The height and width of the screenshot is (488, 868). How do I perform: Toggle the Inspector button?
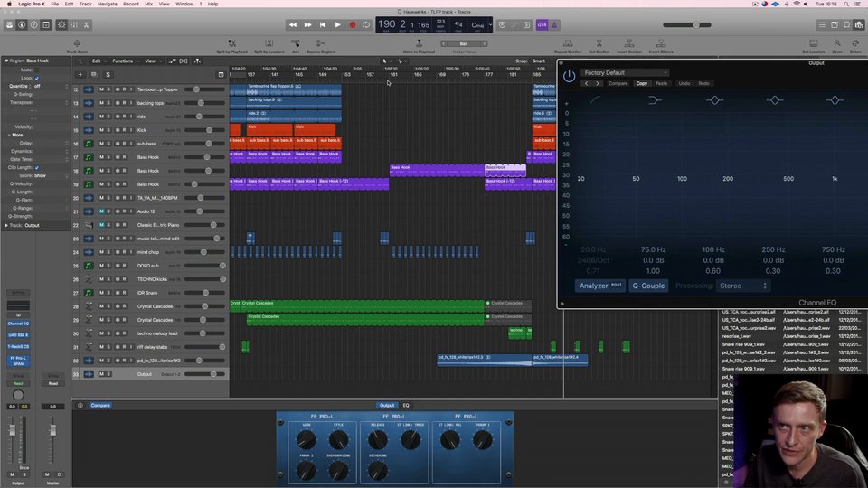coord(22,25)
